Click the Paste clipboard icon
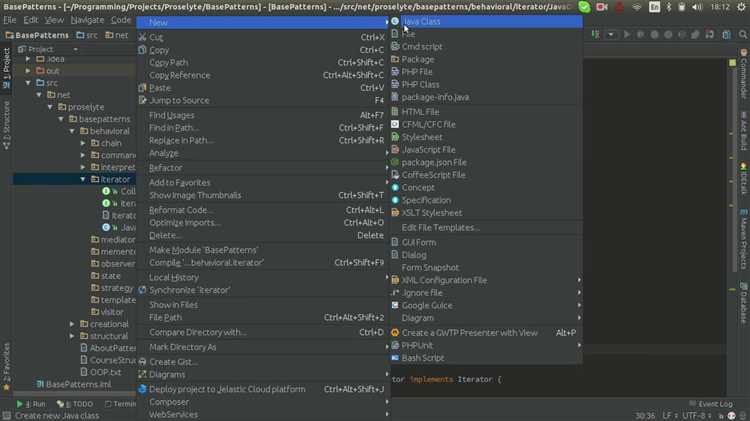750x421 pixels. coord(143,88)
